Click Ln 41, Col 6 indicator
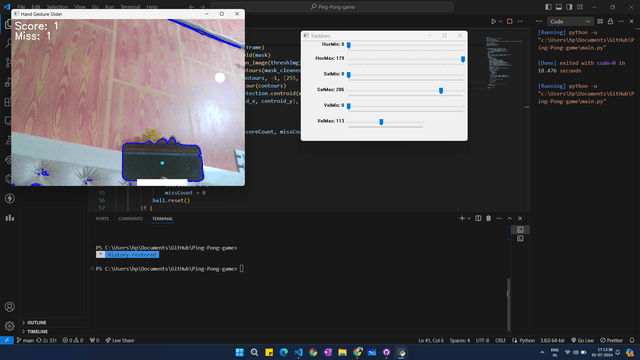This screenshot has width=640, height=360. pyautogui.click(x=431, y=340)
